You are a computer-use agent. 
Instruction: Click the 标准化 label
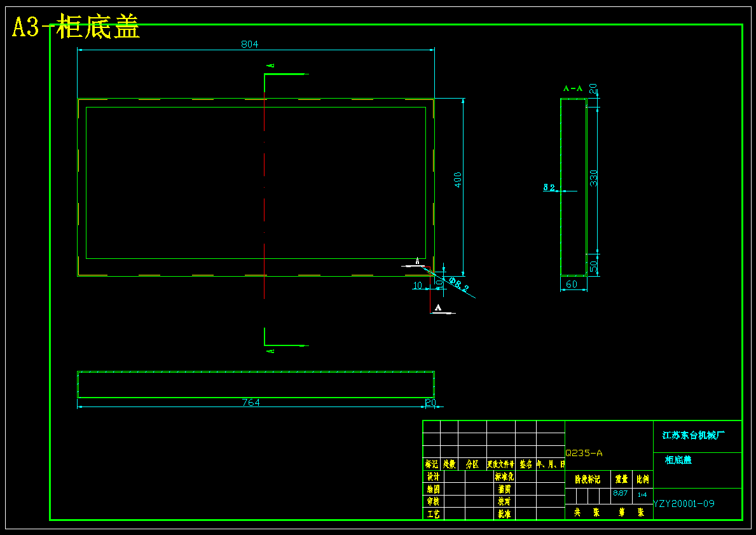coord(504,476)
